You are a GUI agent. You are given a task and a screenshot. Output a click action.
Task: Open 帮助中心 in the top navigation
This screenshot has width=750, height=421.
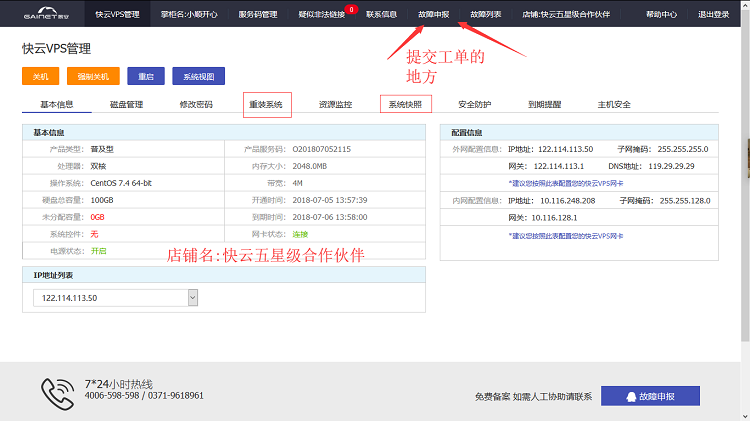tap(662, 14)
